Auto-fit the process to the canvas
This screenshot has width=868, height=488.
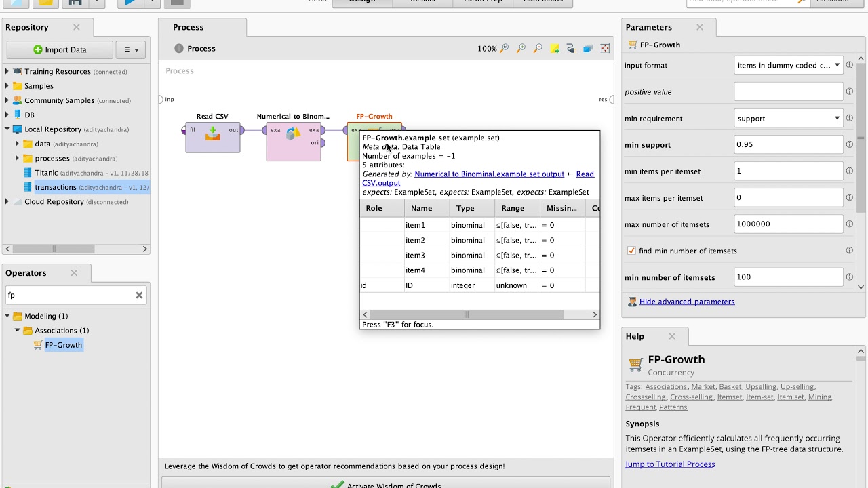pyautogui.click(x=605, y=49)
